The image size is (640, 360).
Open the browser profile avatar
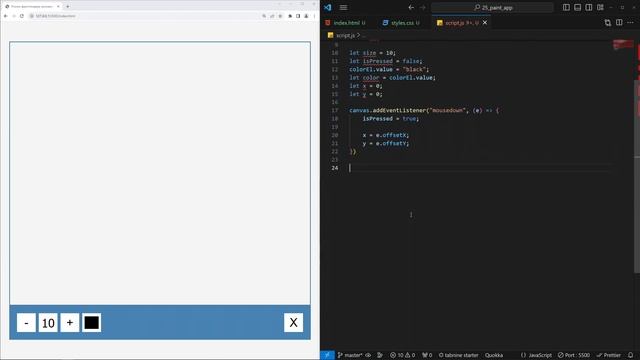(x=306, y=16)
